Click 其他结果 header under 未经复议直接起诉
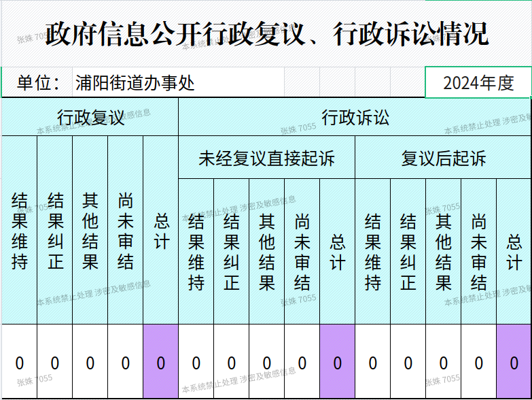 pyautogui.click(x=267, y=252)
